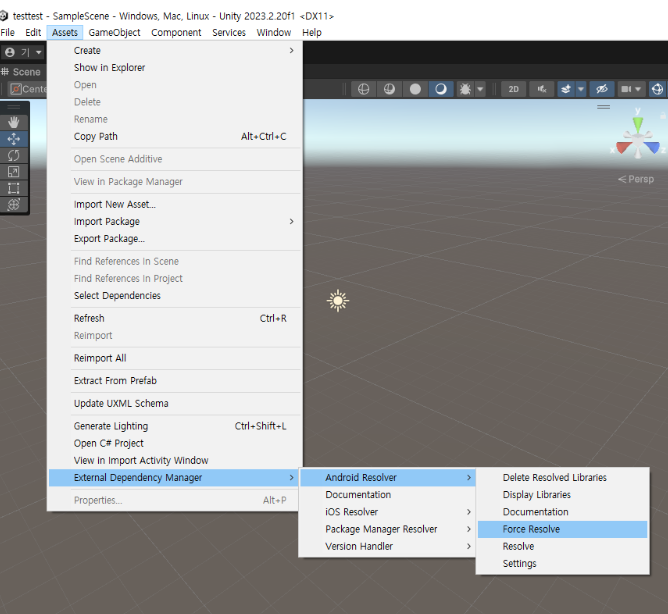This screenshot has height=614, width=668.
Task: Click the wireframe draw mode icon
Action: coord(363,89)
